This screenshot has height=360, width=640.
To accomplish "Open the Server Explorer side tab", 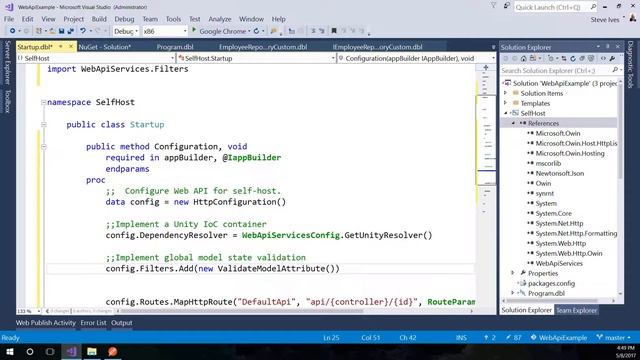I will pos(7,62).
